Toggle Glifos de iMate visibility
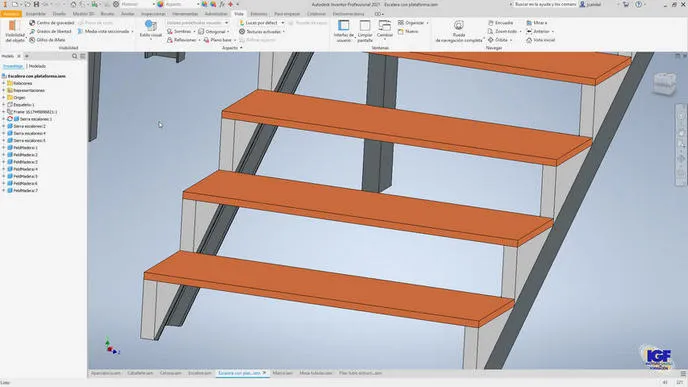688x387 pixels. pos(47,40)
